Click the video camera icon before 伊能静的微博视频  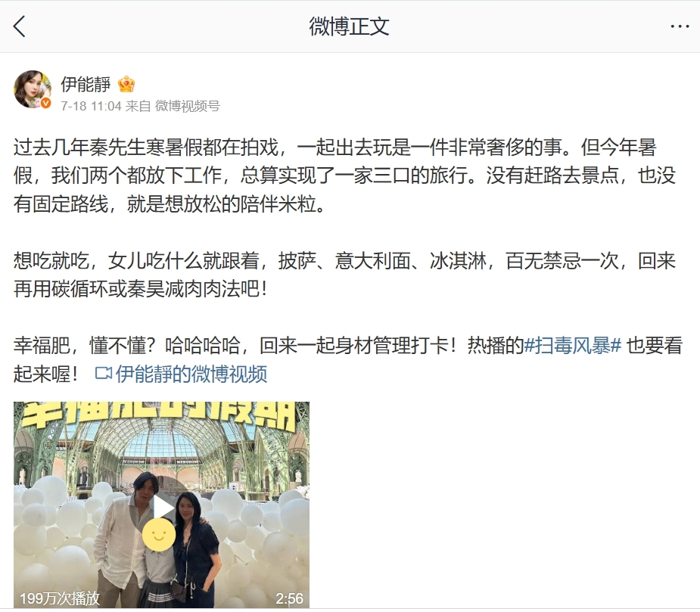coord(104,373)
